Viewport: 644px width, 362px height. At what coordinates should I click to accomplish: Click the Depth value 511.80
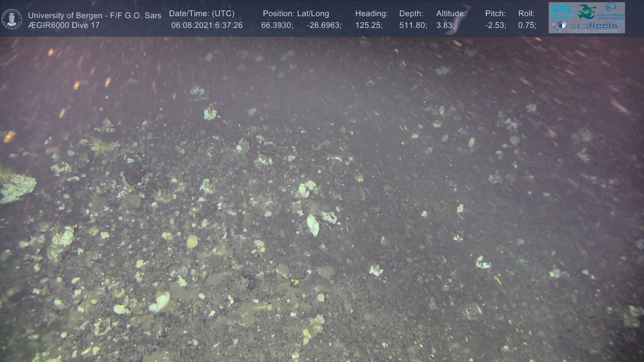pyautogui.click(x=413, y=25)
